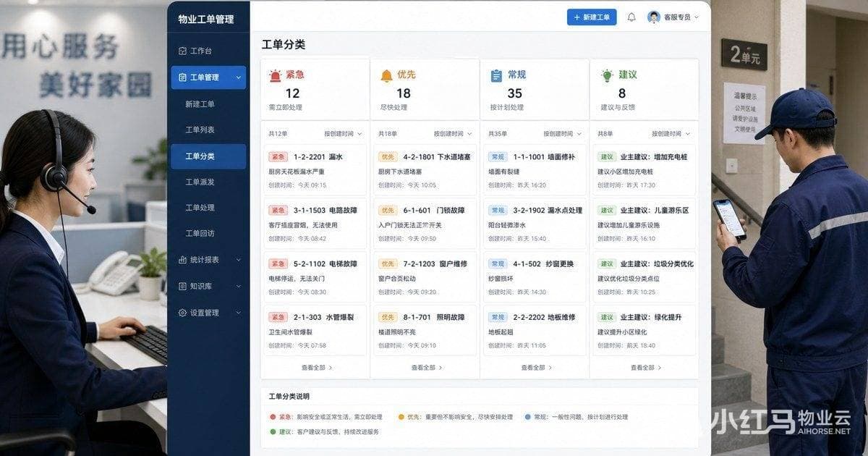This screenshot has width=868, height=456.
Task: Click the orange 优先 bell icon
Action: 386,75
